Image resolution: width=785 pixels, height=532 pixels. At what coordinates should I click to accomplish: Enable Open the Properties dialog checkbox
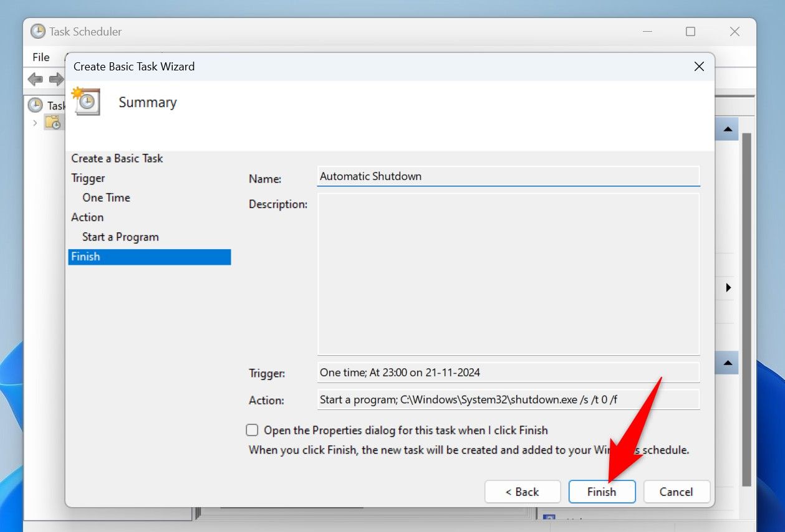coord(252,430)
